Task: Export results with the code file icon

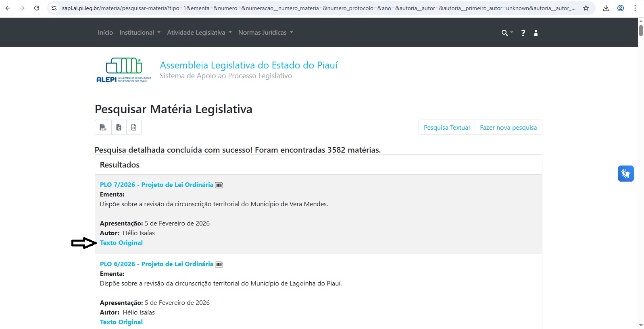Action: click(x=134, y=127)
